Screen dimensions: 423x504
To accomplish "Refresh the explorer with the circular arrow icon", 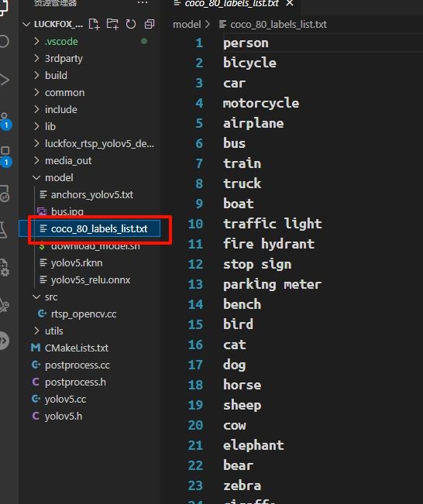I will (x=131, y=24).
